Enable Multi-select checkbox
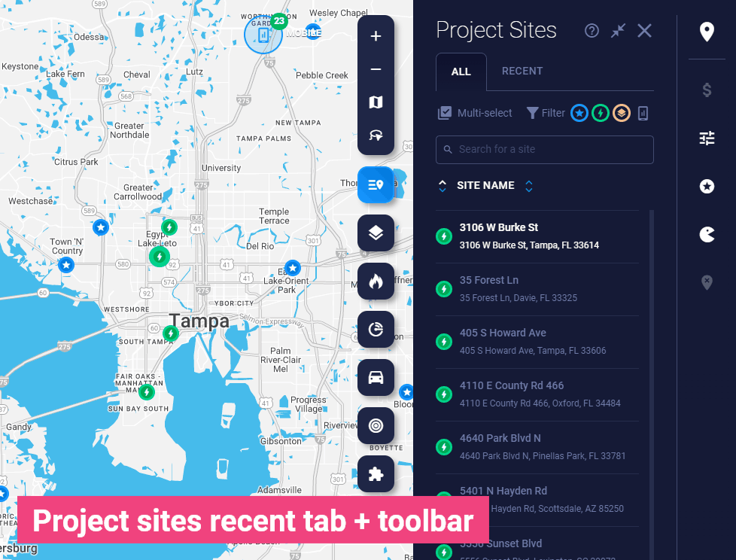The image size is (736, 560). pos(475,113)
